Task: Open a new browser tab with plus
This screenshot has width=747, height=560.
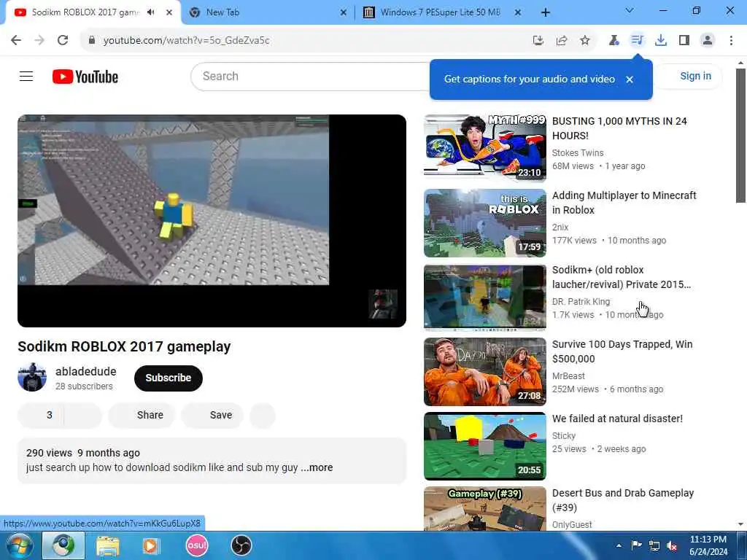Action: tap(546, 13)
